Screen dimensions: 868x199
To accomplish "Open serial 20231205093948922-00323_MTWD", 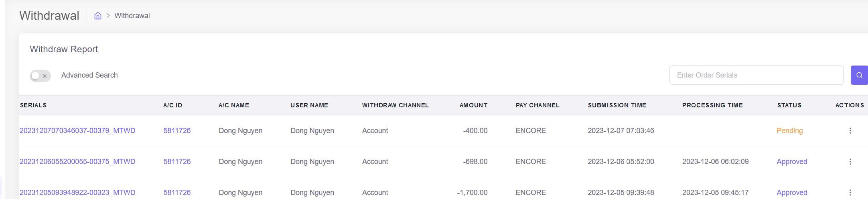I will [77, 193].
